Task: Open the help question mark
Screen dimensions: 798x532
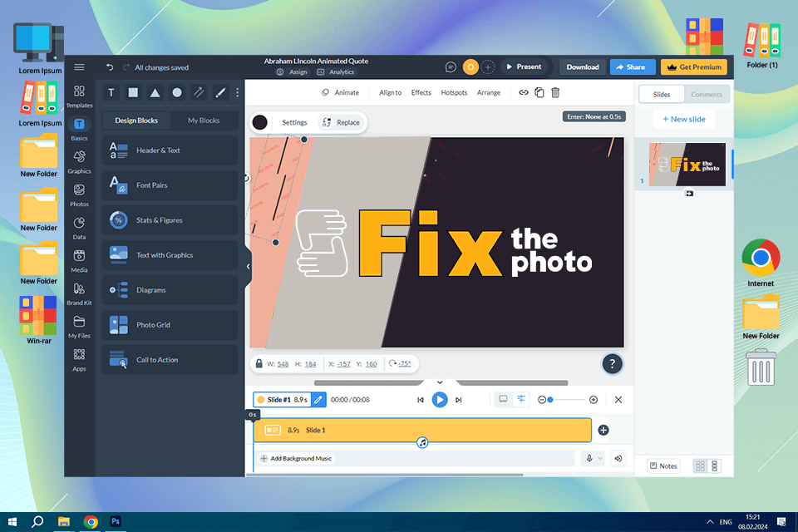Action: [x=613, y=364]
